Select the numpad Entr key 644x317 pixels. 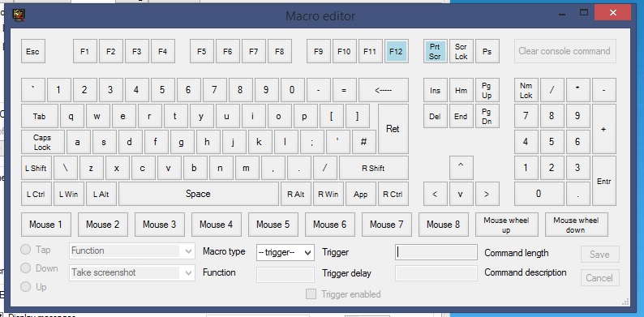(x=603, y=181)
